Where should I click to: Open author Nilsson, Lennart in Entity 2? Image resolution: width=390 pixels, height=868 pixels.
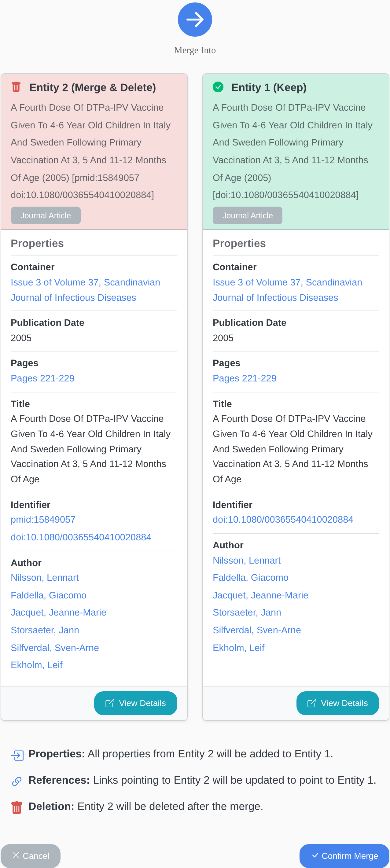45,578
